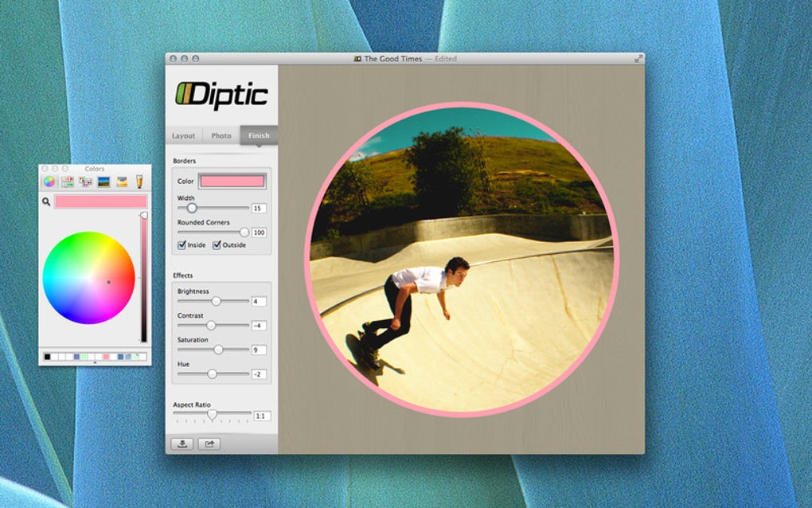Click the Effects section heading
This screenshot has height=508, width=812.
[183, 275]
